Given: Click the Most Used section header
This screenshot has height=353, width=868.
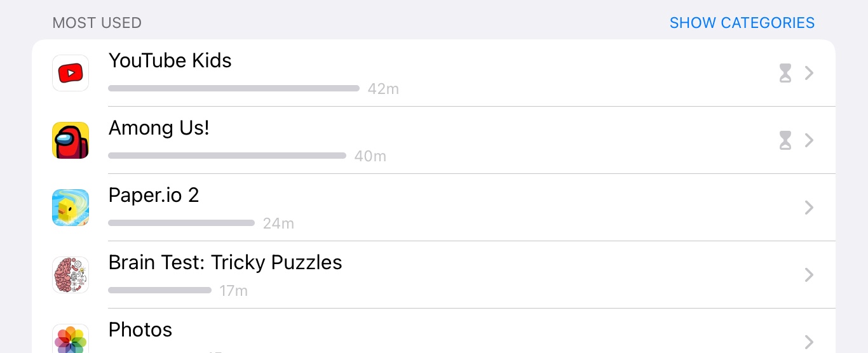Looking at the screenshot, I should pyautogui.click(x=97, y=23).
